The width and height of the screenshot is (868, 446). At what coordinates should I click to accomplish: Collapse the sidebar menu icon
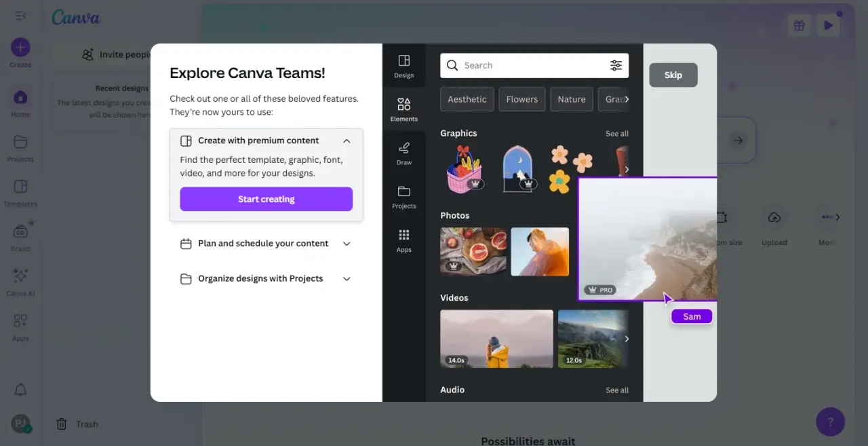[x=20, y=16]
